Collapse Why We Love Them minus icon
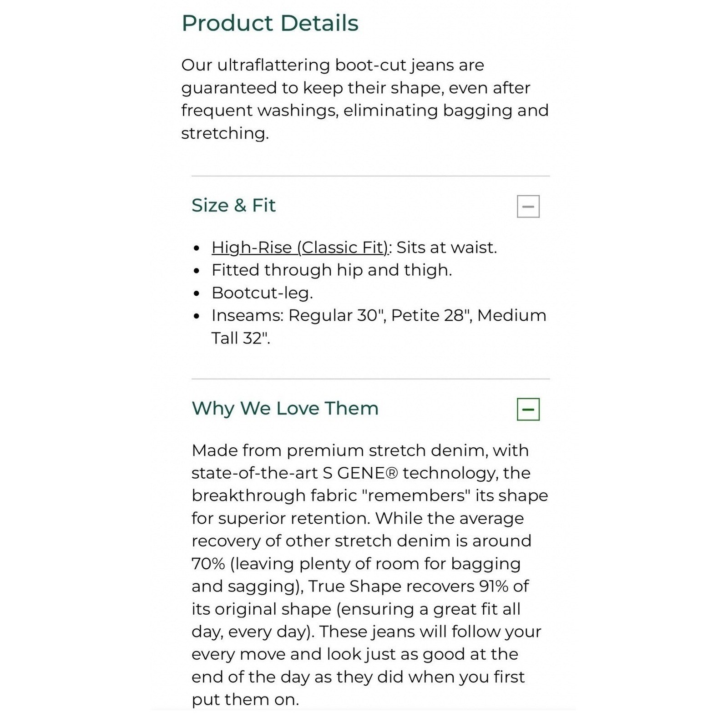Viewport: 728px width, 728px height. [x=528, y=409]
